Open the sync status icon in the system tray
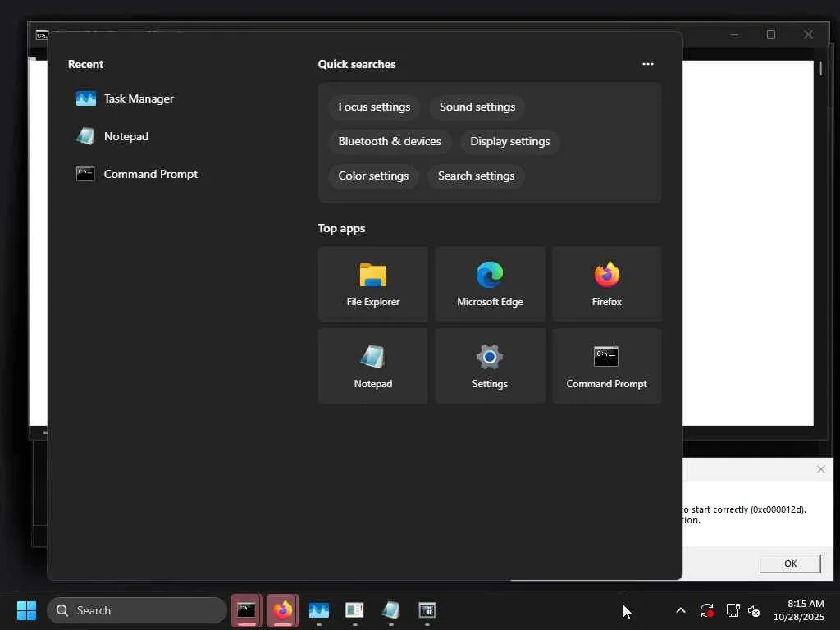The width and height of the screenshot is (840, 630). tap(706, 610)
